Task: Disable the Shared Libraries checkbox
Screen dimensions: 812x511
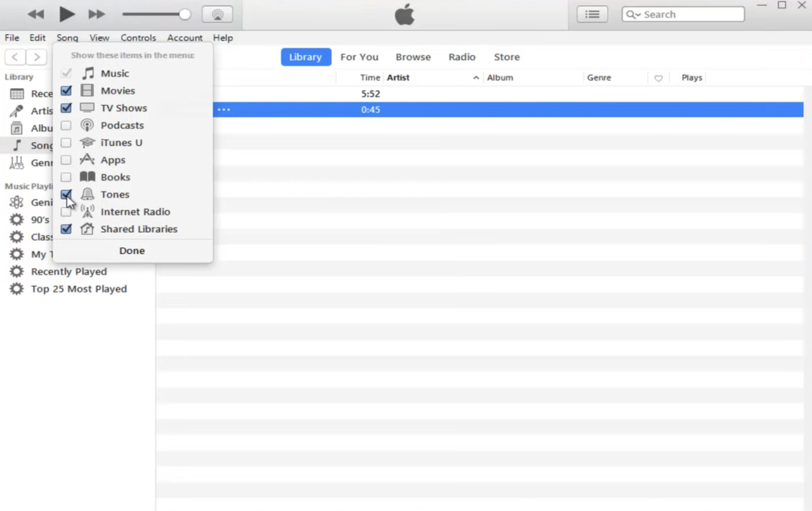Action: point(66,229)
